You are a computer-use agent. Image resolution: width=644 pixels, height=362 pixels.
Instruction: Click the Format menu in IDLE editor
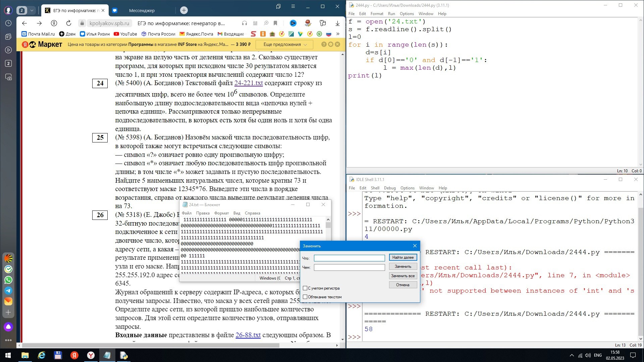click(x=376, y=13)
